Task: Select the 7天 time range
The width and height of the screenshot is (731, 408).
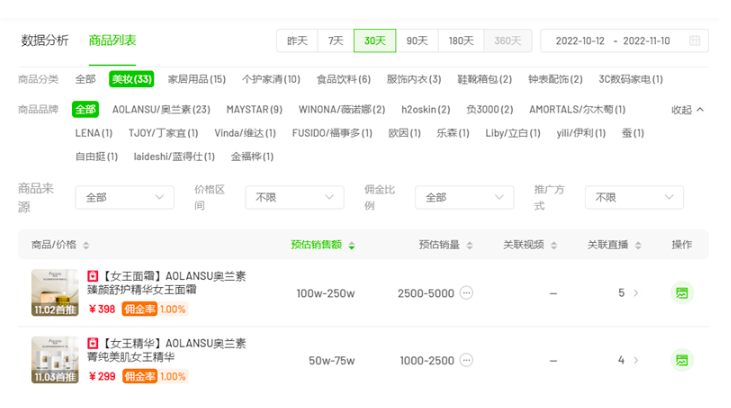Action: [335, 41]
